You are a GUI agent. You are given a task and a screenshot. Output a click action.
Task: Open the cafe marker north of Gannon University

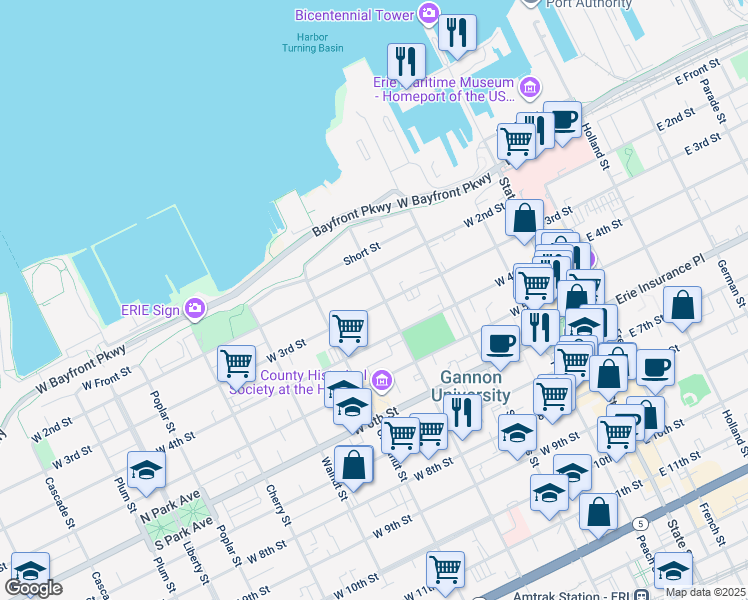tap(500, 343)
